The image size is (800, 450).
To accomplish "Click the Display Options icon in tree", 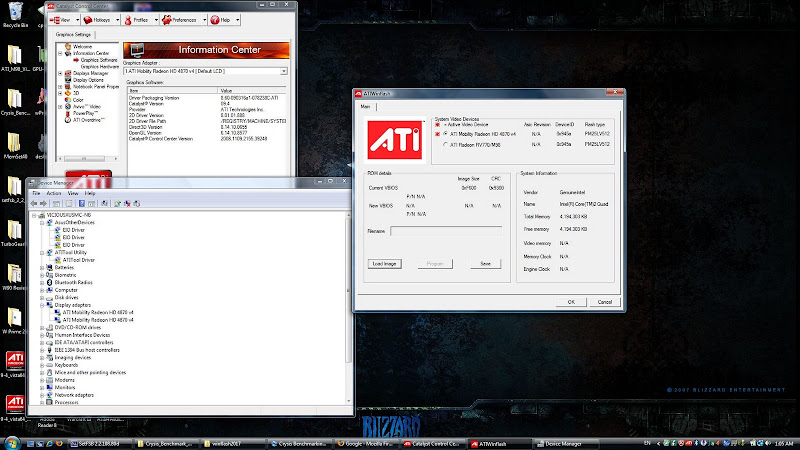I will pyautogui.click(x=68, y=80).
